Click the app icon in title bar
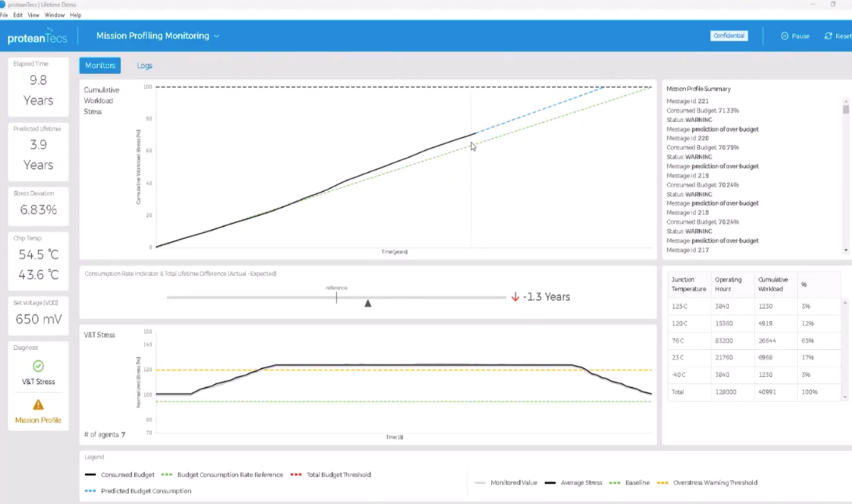The image size is (852, 504). (3, 4)
